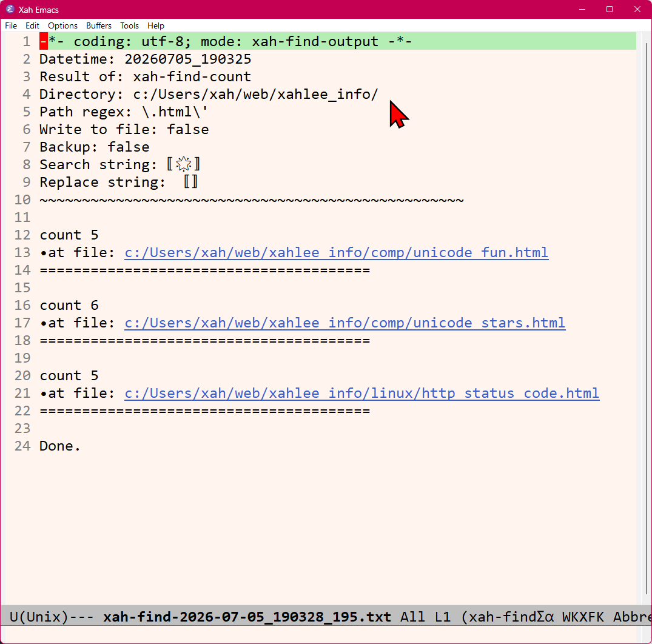Viewport: 652px width, 644px height.
Task: Click the WKXFK minor mode indicator
Action: tap(583, 617)
